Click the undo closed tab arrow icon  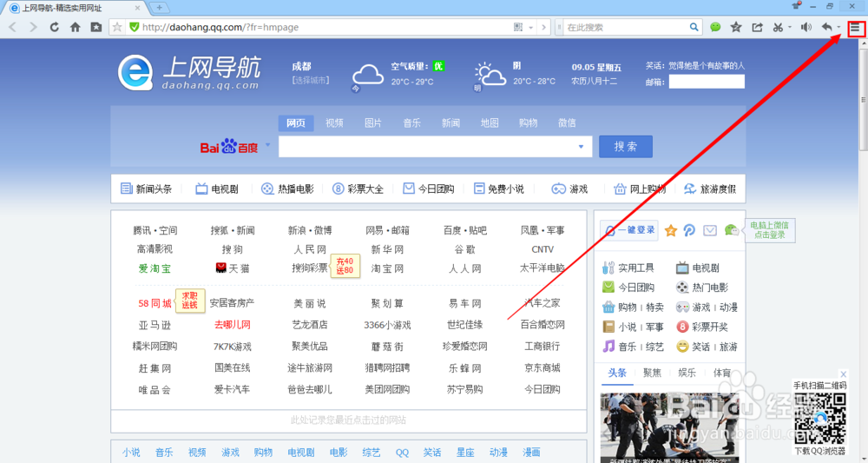point(826,27)
